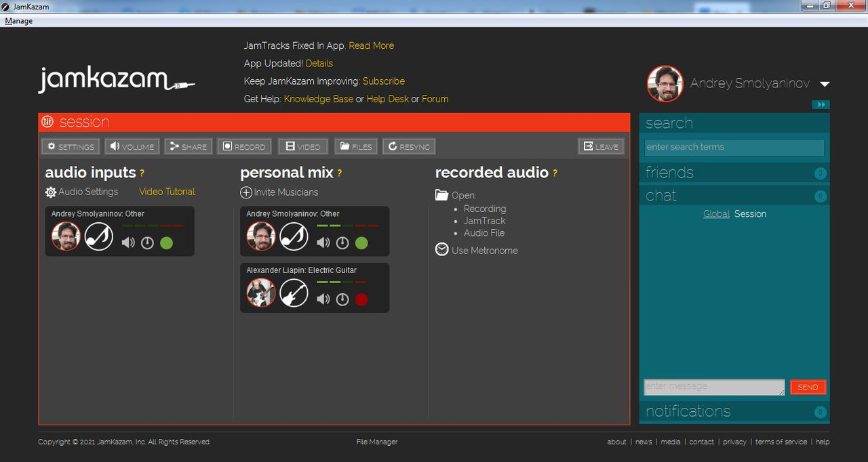The height and width of the screenshot is (462, 868).
Task: Open the Video toolbar button
Action: point(302,146)
